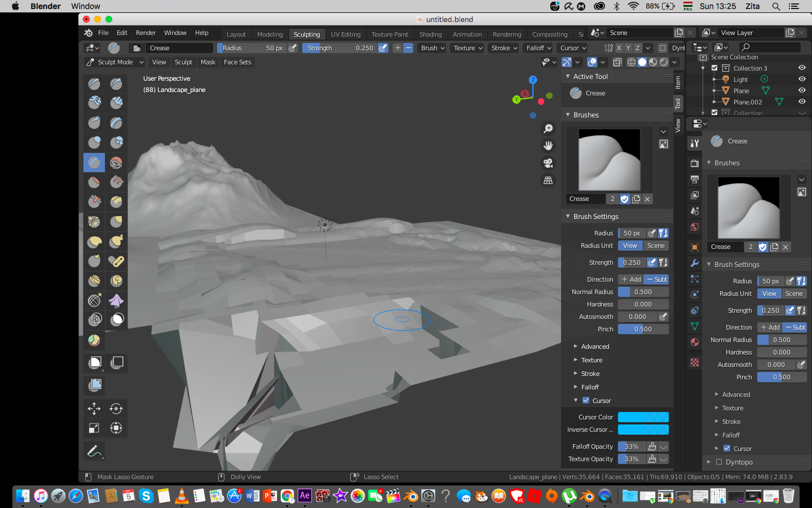Screen dimensions: 812x508
Task: Set Radius Unit to Scene in sidebar
Action: (656, 246)
